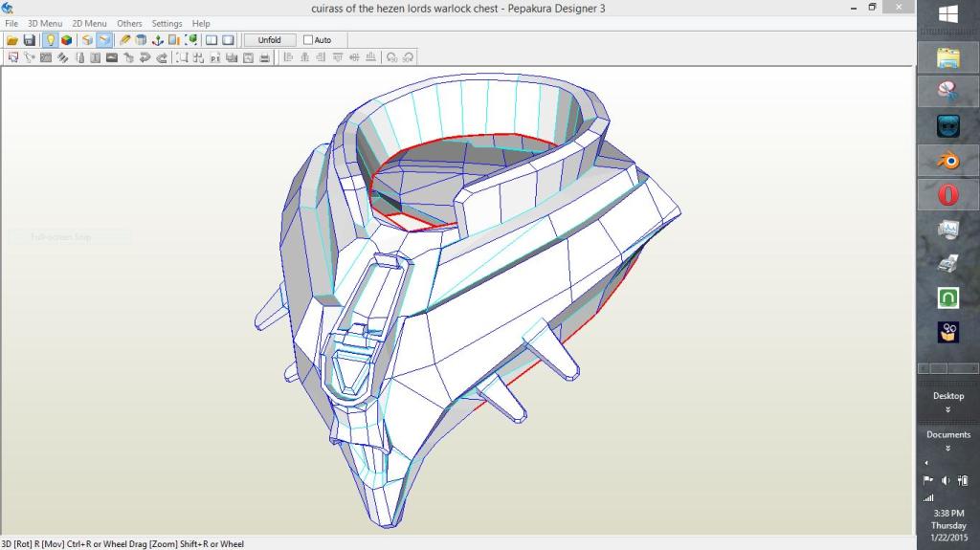Switch to single-pane window layout icon
The width and height of the screenshot is (980, 550).
coord(228,40)
